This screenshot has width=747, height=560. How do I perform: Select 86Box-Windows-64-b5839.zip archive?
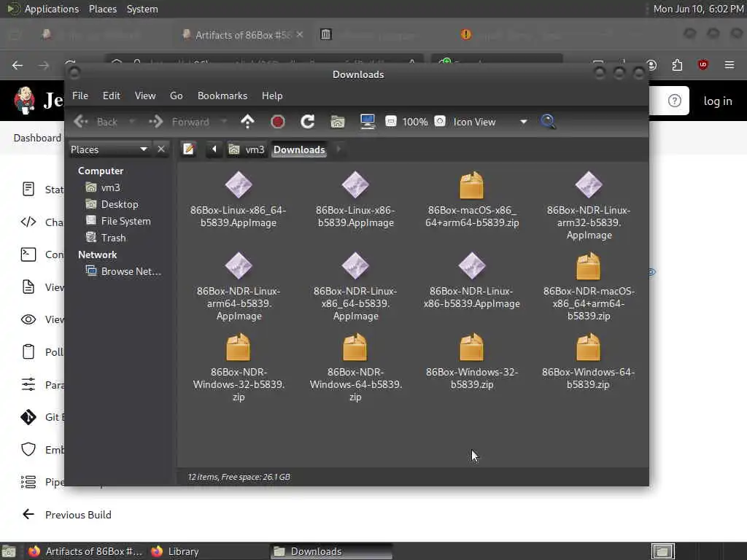coord(589,361)
